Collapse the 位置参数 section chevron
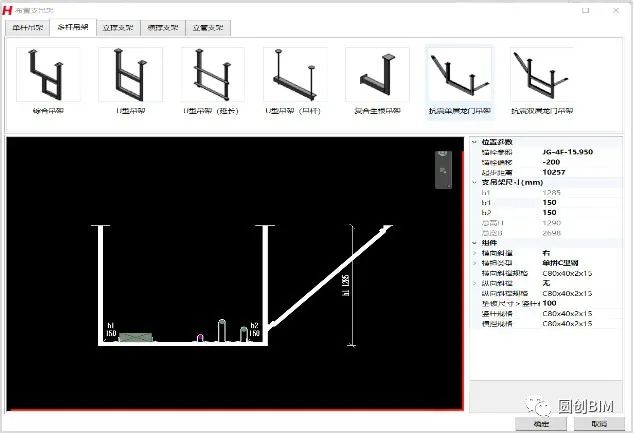The image size is (634, 435). (475, 142)
